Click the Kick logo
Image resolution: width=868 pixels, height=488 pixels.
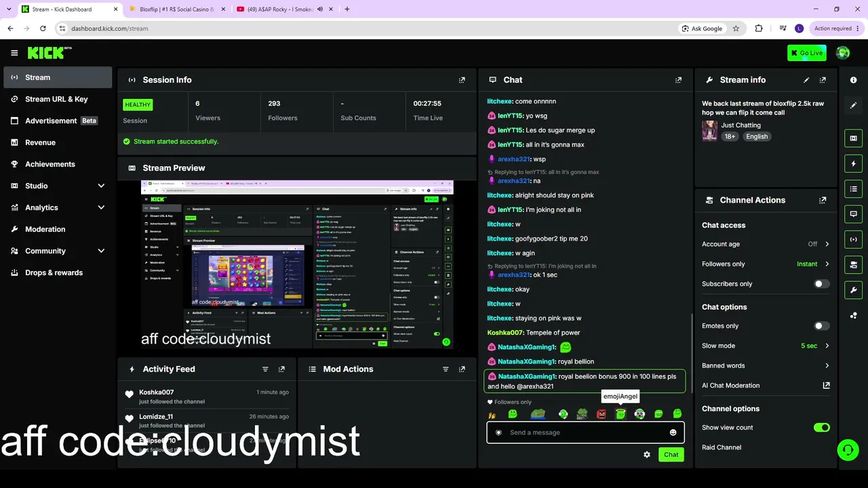pos(50,53)
